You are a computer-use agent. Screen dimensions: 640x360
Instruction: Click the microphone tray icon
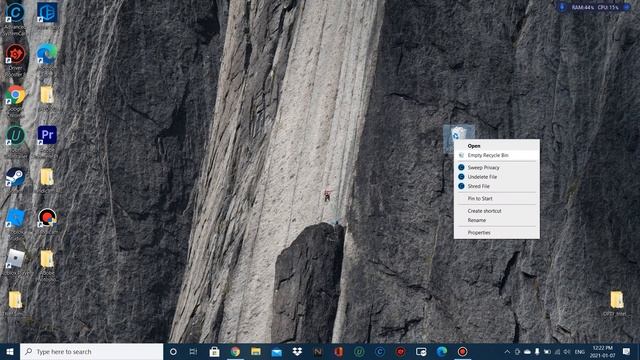537,351
